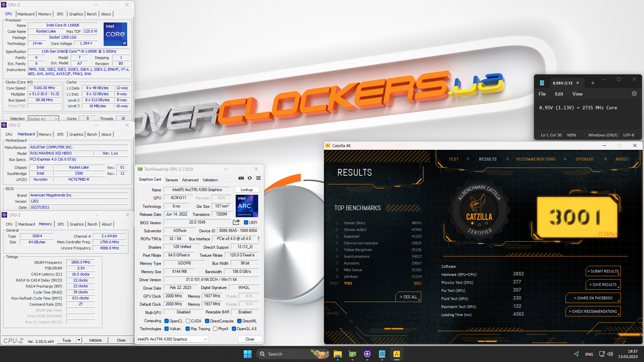Click CHECK RECOMMENDATIONS button
This screenshot has width=644, height=362.
pyautogui.click(x=593, y=311)
